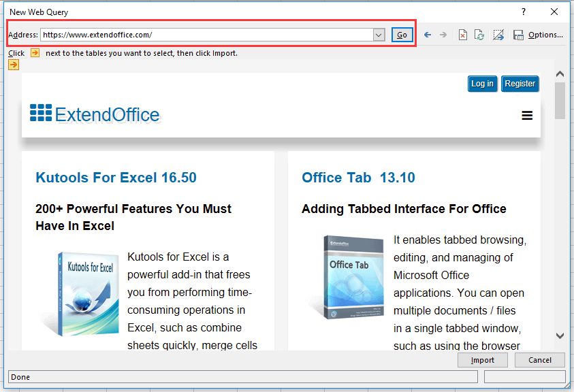Click the Register button

point(520,84)
